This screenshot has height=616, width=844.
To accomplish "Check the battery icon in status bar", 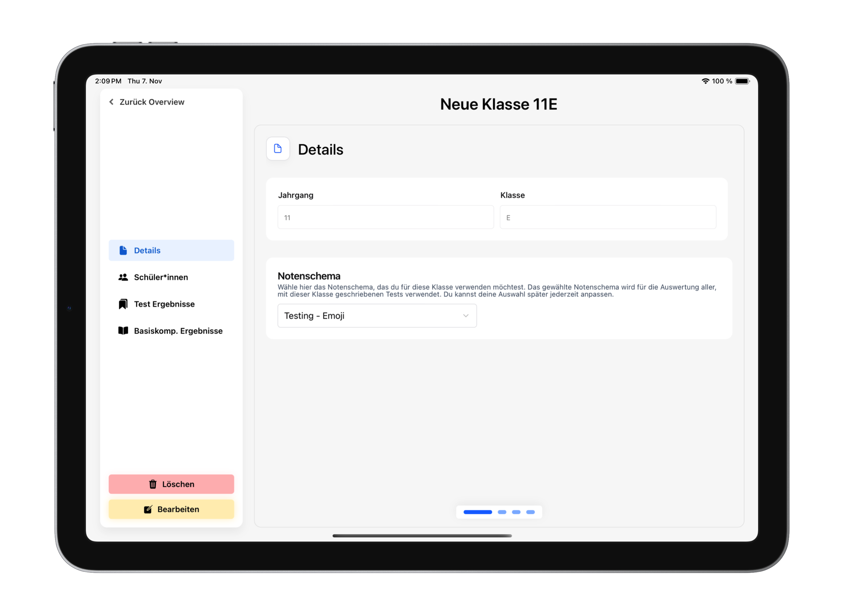I will [742, 81].
